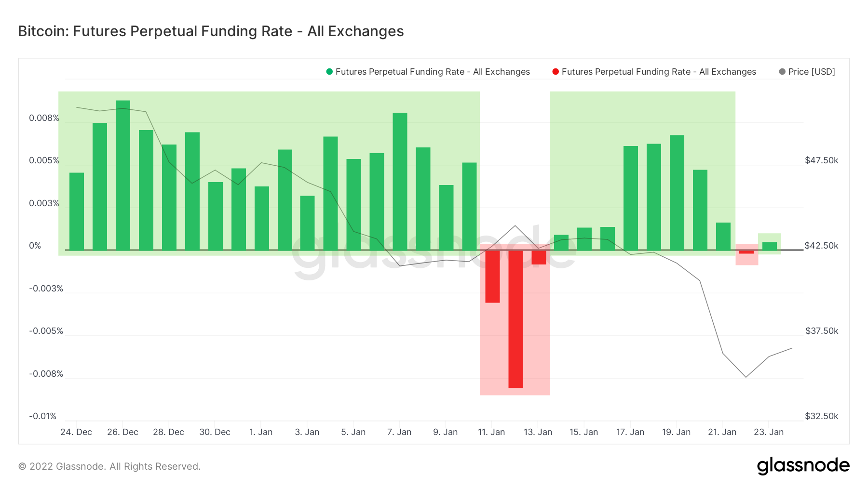This screenshot has width=868, height=488.
Task: Click the Glassnode copyright notice
Action: pyautogui.click(x=109, y=466)
